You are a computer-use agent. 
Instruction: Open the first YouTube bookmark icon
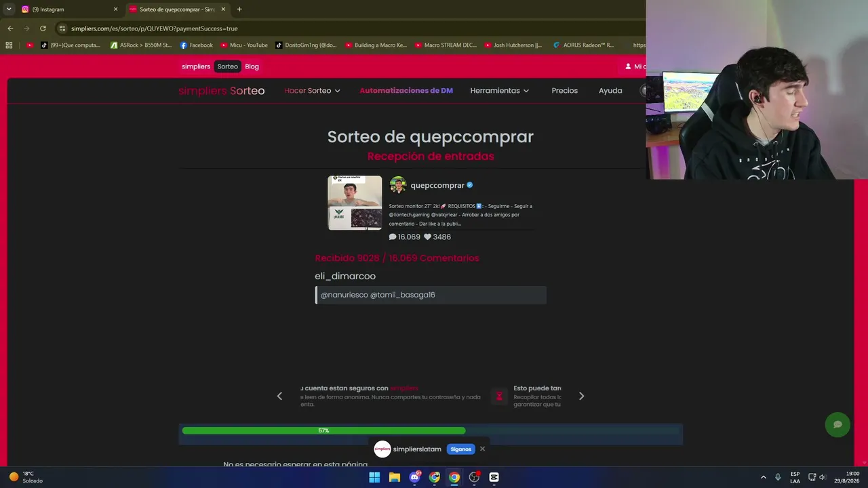point(29,45)
